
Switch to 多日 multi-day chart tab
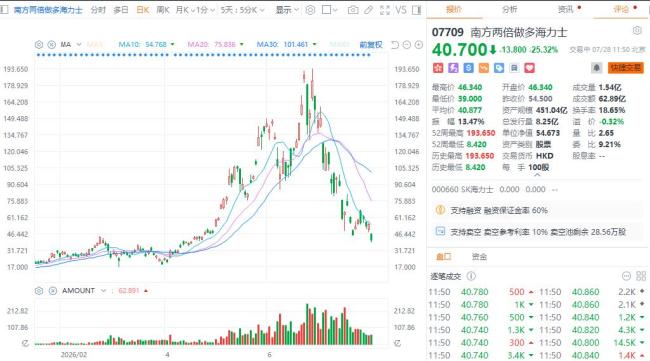(x=121, y=10)
